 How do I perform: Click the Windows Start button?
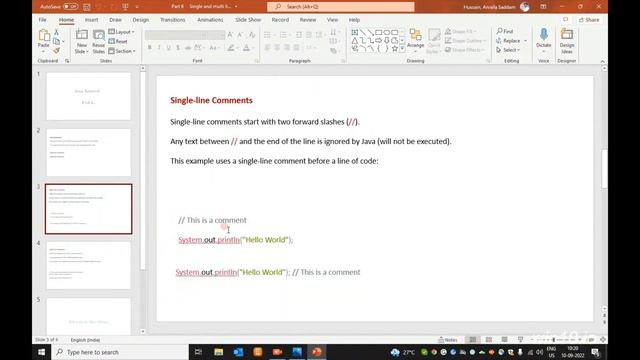42,352
